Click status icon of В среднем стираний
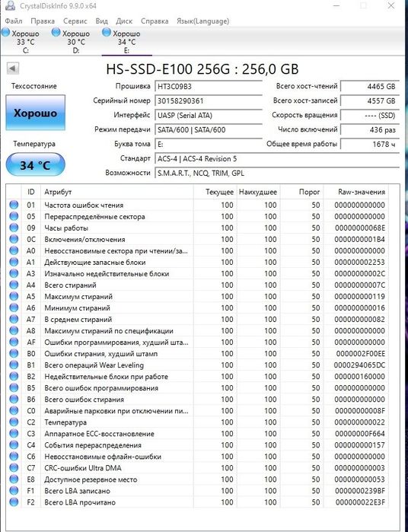The height and width of the screenshot is (532, 408). 14,319
